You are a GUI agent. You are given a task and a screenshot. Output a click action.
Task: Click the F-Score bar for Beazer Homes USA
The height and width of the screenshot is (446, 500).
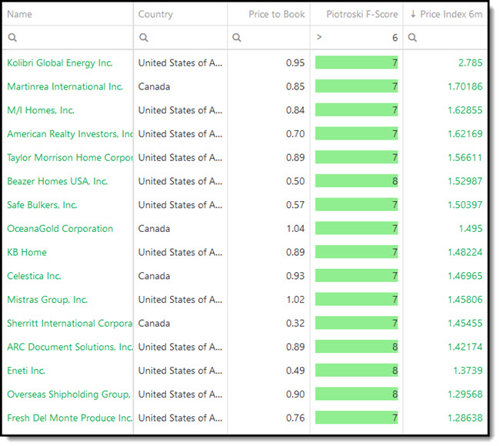click(x=356, y=181)
